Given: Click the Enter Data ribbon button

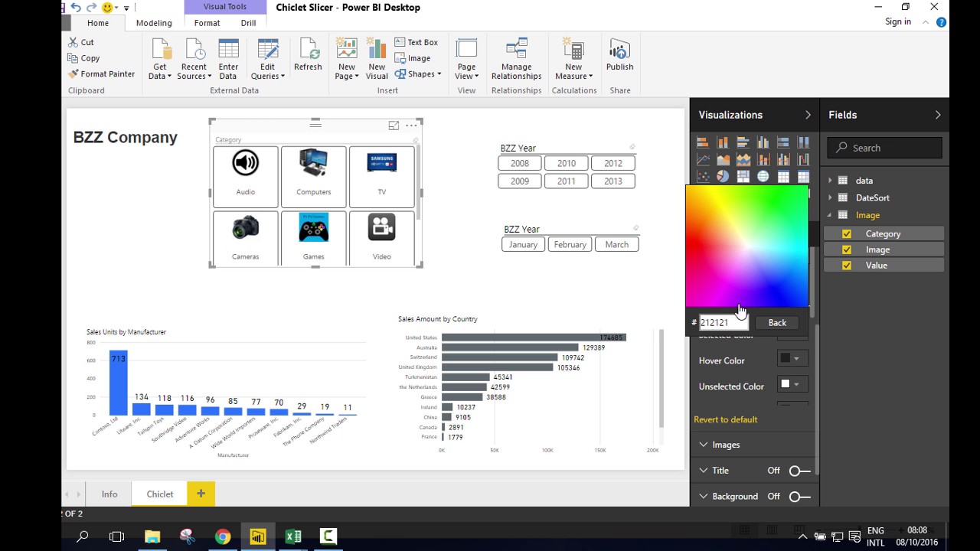Looking at the screenshot, I should pyautogui.click(x=228, y=59).
